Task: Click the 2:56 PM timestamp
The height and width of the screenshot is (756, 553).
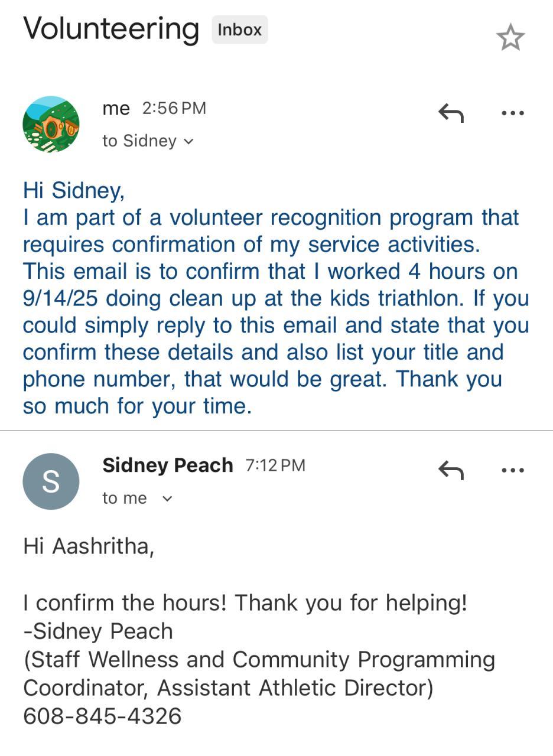Action: [x=174, y=109]
